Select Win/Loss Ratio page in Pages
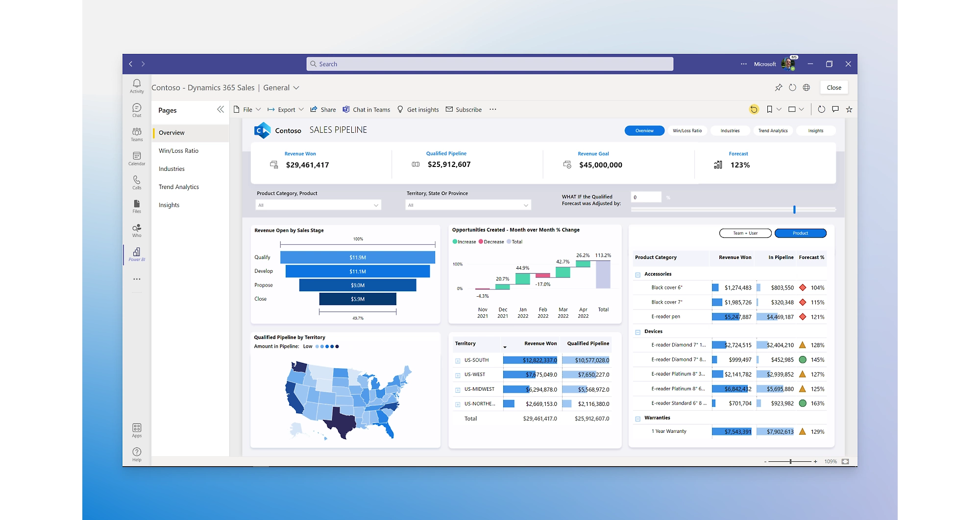The width and height of the screenshot is (980, 520). click(191, 151)
